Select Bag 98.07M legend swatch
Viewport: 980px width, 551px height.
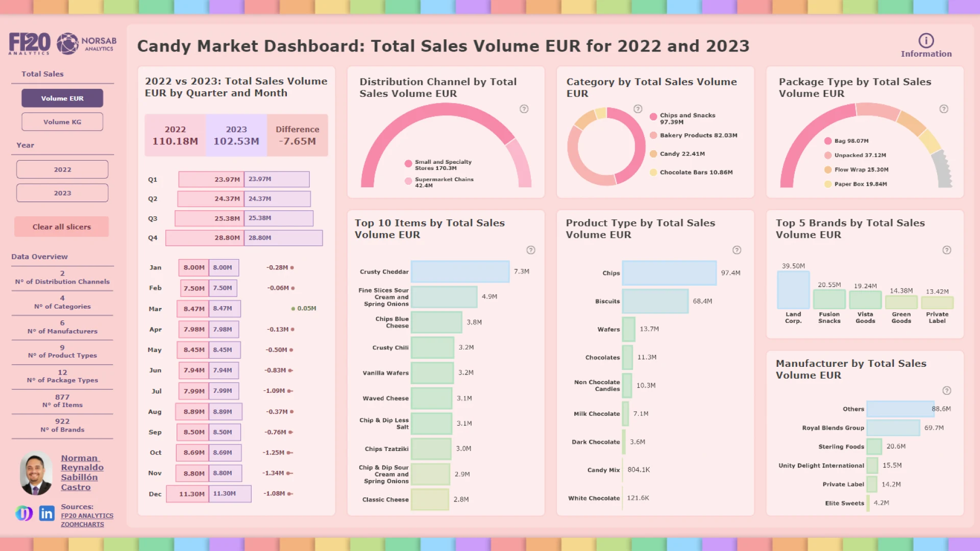pos(828,141)
